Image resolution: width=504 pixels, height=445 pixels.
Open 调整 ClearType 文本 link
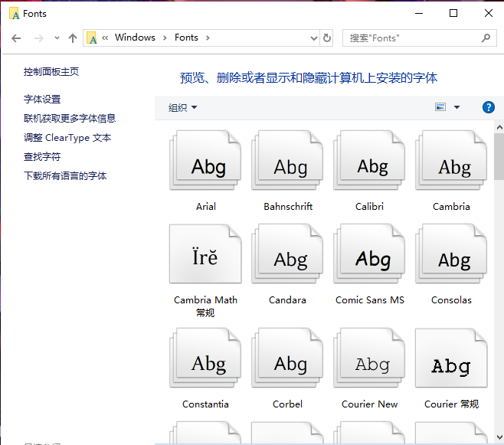point(67,138)
